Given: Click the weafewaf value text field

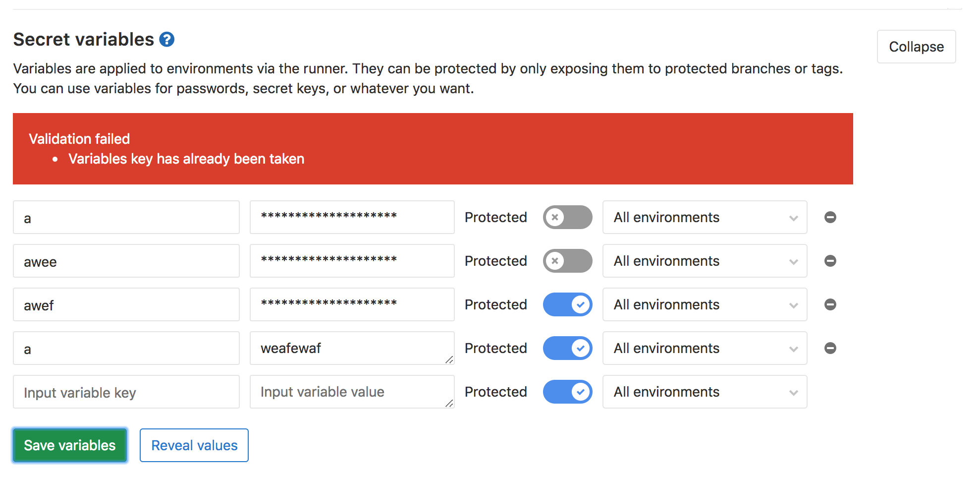Looking at the screenshot, I should [x=352, y=348].
